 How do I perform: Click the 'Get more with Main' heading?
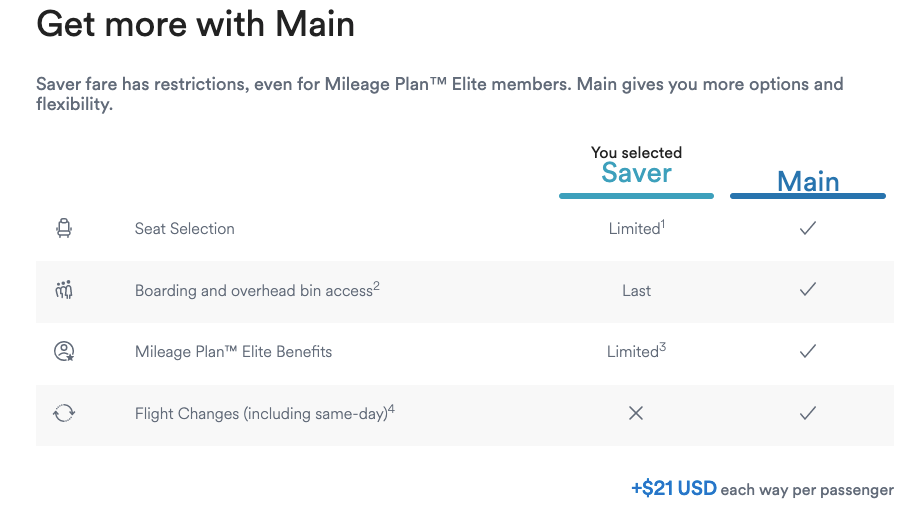[x=195, y=25]
